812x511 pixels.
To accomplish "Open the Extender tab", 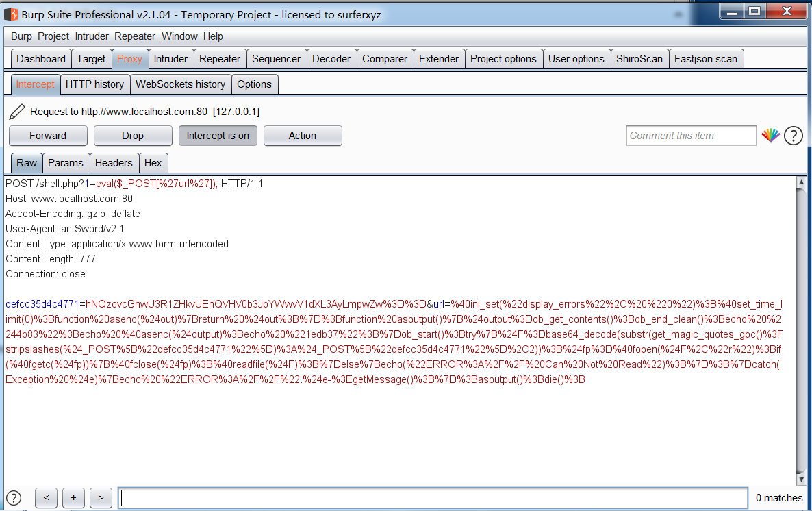I will (439, 59).
